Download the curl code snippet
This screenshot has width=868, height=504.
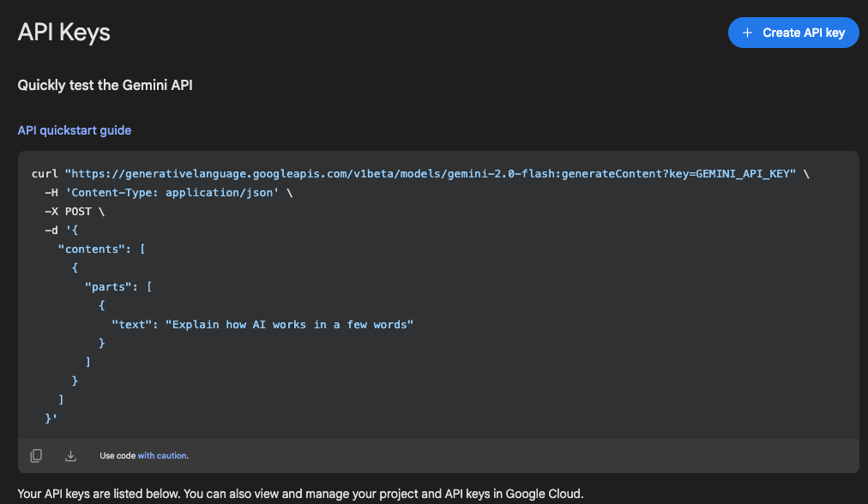(71, 455)
